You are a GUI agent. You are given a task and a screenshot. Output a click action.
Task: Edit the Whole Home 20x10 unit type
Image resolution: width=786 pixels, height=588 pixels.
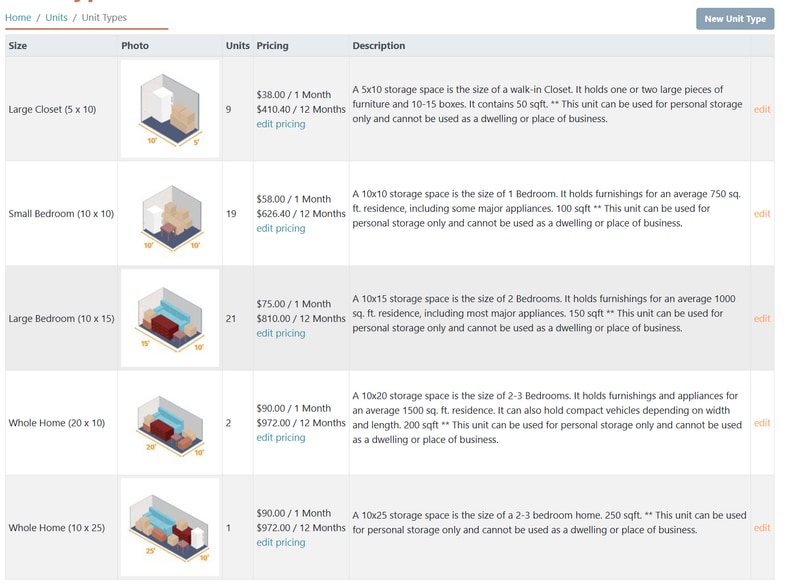pyautogui.click(x=762, y=423)
